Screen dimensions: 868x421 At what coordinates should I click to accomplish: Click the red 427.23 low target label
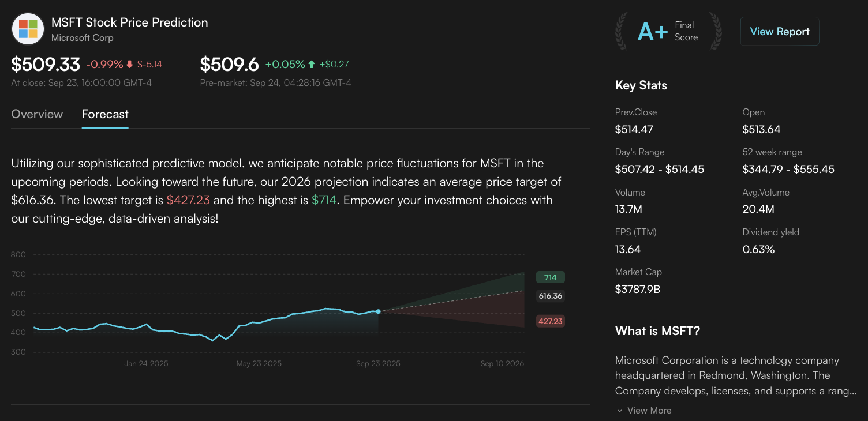pyautogui.click(x=550, y=321)
